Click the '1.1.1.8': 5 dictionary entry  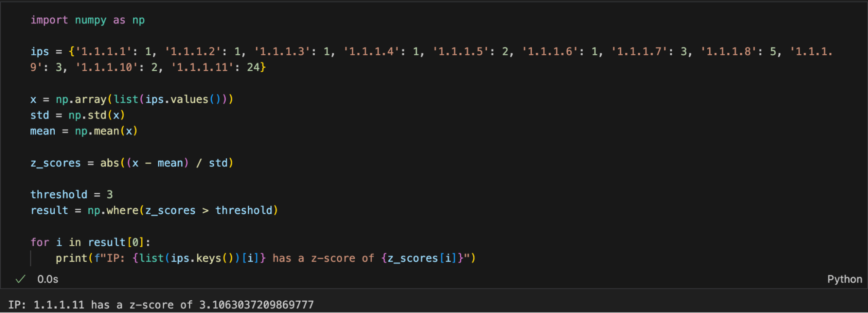click(738, 52)
